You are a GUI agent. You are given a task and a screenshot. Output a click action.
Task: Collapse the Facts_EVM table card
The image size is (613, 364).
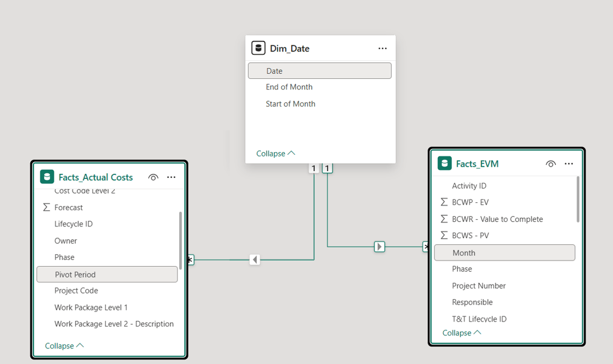[x=462, y=333]
